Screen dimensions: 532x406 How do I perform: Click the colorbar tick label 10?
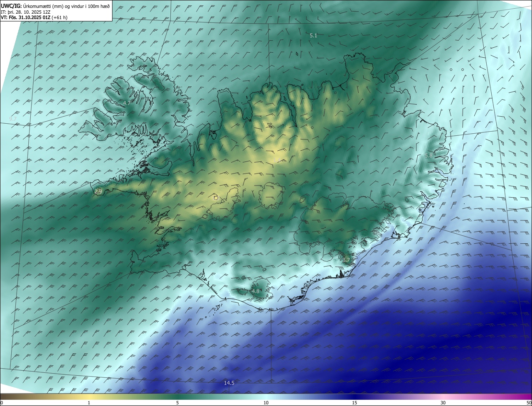pyautogui.click(x=266, y=403)
